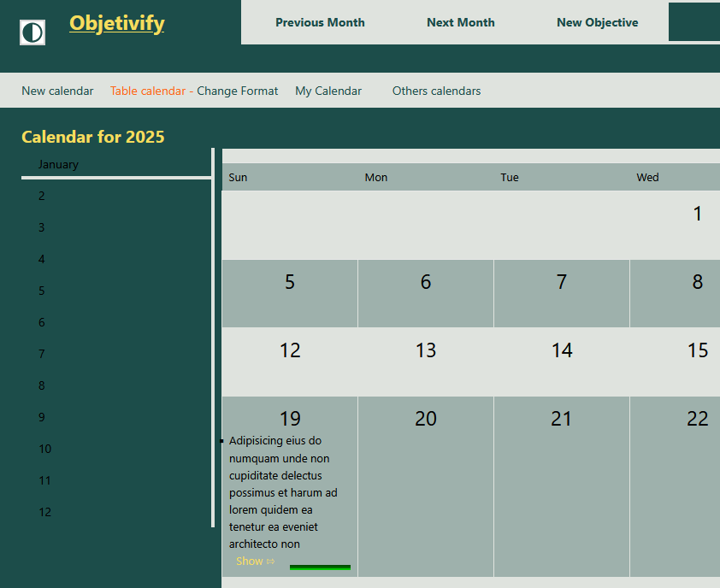Screen dimensions: 720x588
Task: Select day 8 cell in calendar
Action: [675, 293]
